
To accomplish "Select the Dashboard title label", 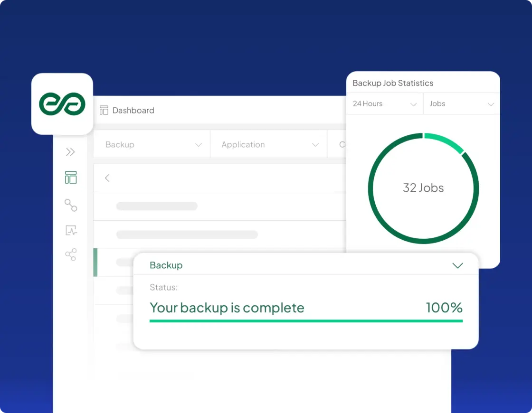I will [x=133, y=110].
